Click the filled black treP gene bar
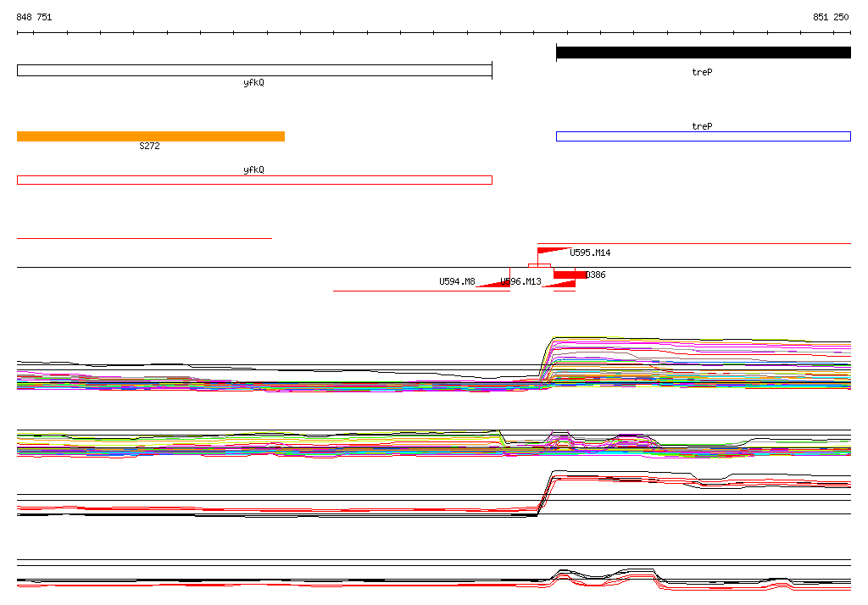 tap(703, 53)
